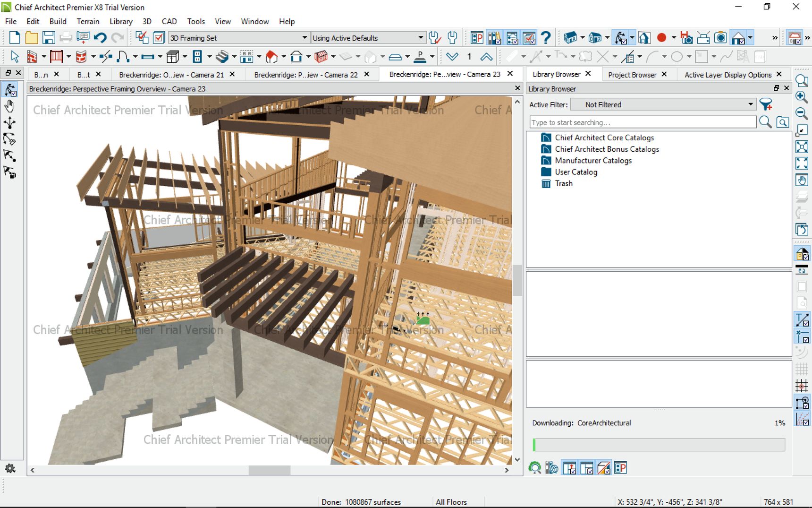Toggle Grid Snaps on the right toolbar

click(x=802, y=386)
